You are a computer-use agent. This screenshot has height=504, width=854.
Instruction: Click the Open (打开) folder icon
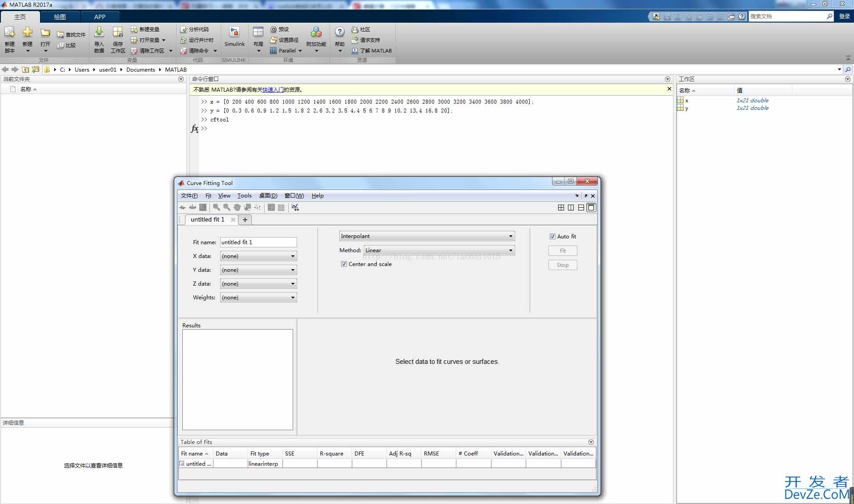click(45, 32)
